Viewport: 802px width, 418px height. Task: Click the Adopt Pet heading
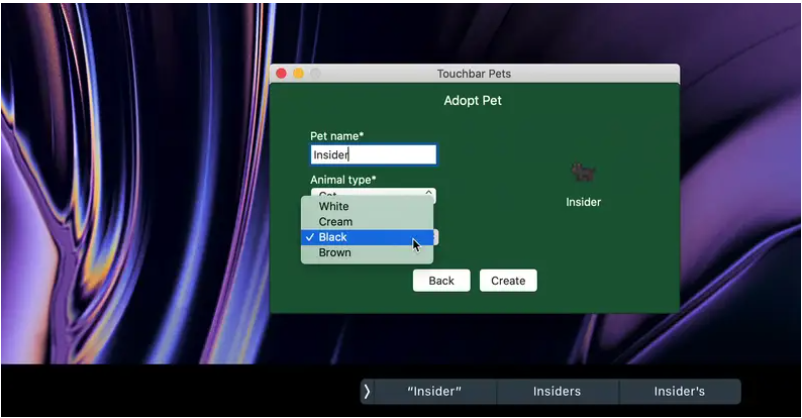pos(473,101)
